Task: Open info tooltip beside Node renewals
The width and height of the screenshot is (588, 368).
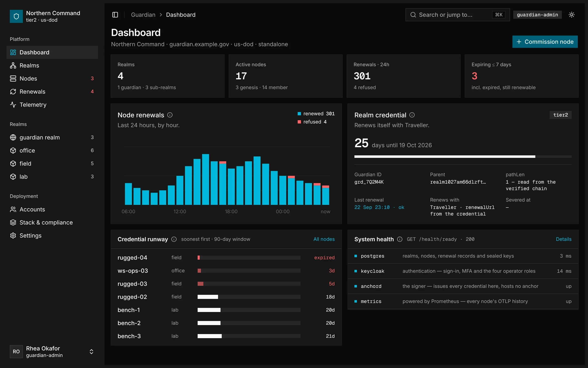Action: tap(170, 115)
